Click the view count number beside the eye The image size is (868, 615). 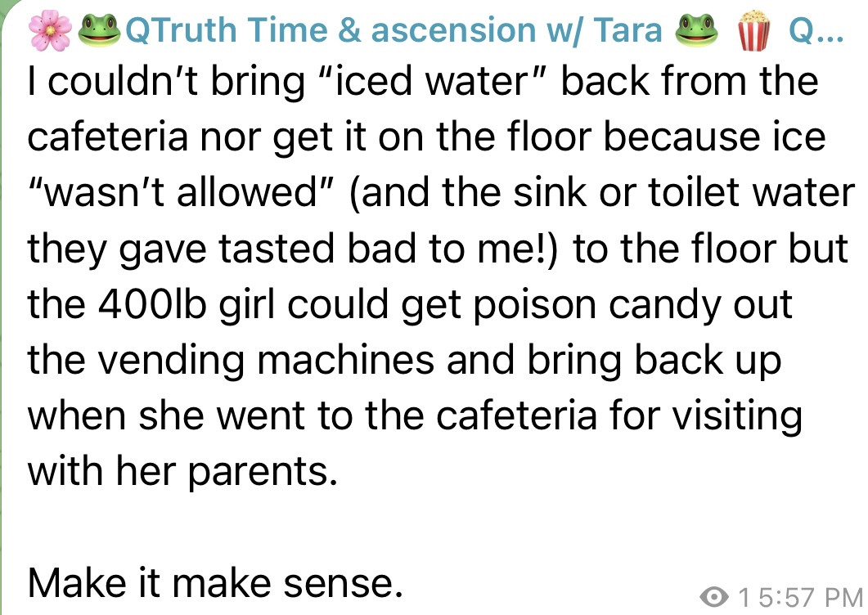click(x=743, y=598)
